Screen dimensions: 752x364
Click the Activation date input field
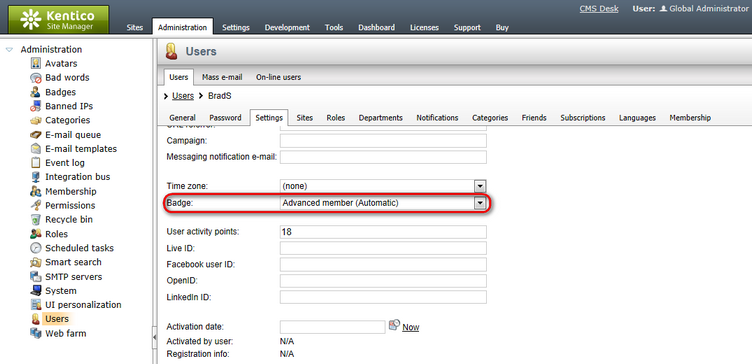point(333,327)
